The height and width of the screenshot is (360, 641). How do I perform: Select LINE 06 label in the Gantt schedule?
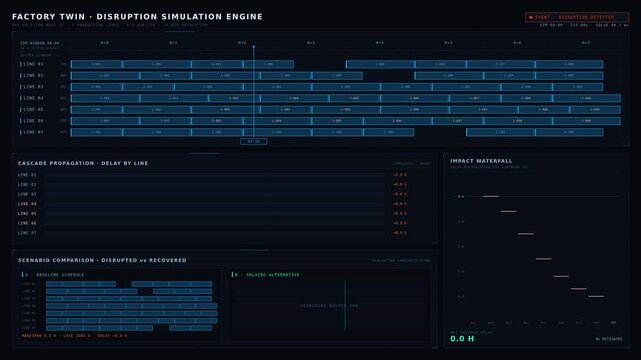pos(33,121)
